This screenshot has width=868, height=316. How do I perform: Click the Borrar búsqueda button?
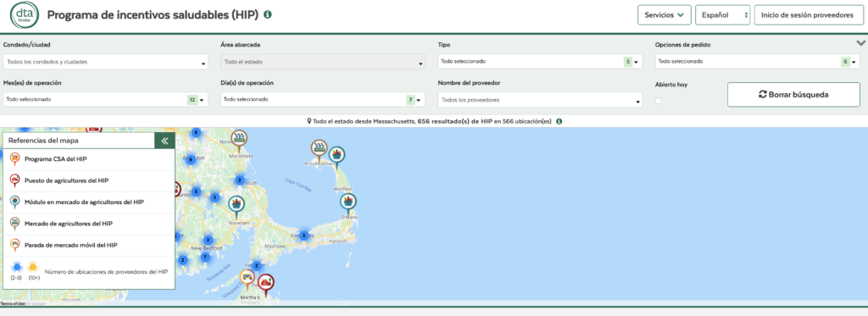[x=793, y=95]
